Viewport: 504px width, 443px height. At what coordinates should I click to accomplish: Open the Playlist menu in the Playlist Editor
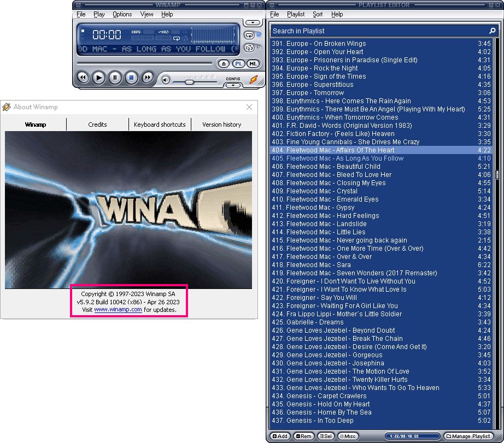click(296, 14)
